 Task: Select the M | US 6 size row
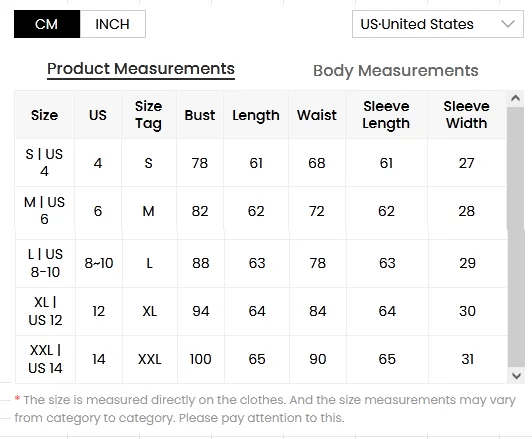pyautogui.click(x=261, y=211)
